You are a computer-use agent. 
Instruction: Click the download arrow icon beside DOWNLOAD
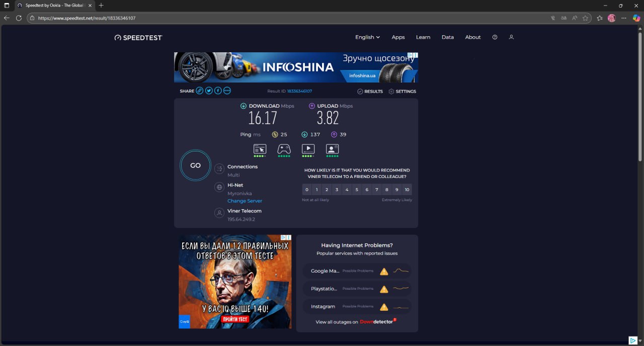tap(244, 106)
